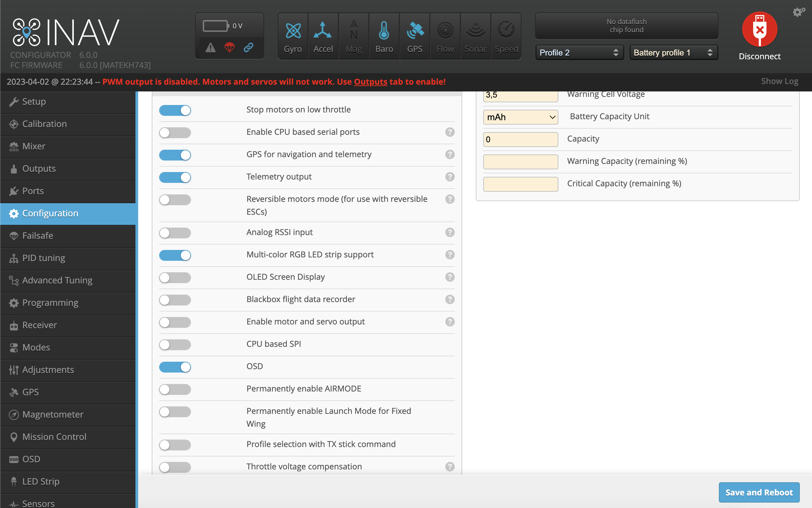Enable Blackbox flight data recorder
Viewport: 812px width, 508px height.
coord(175,300)
